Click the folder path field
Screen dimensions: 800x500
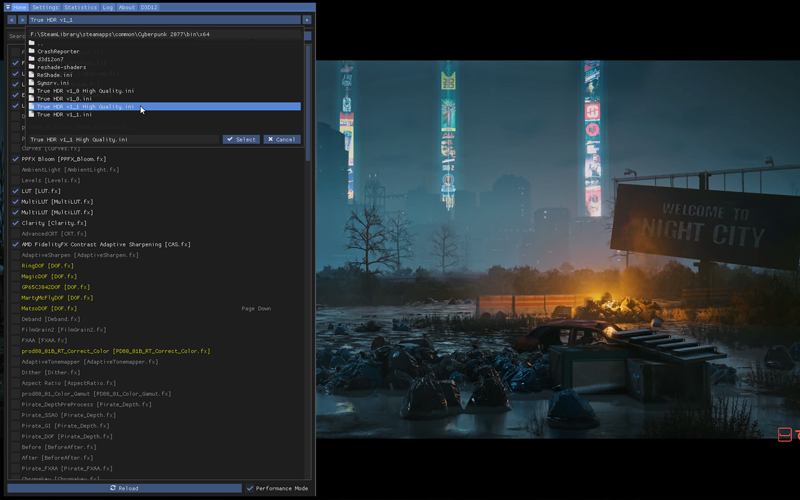click(166, 34)
